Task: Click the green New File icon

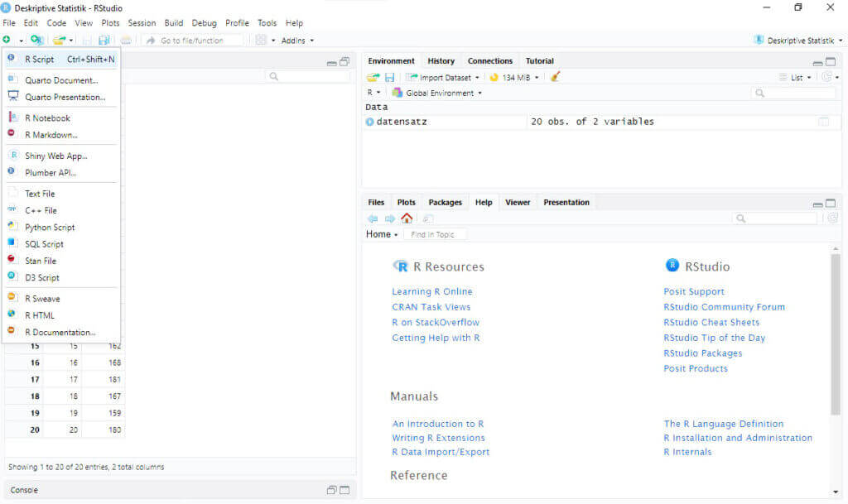Action: click(x=7, y=40)
